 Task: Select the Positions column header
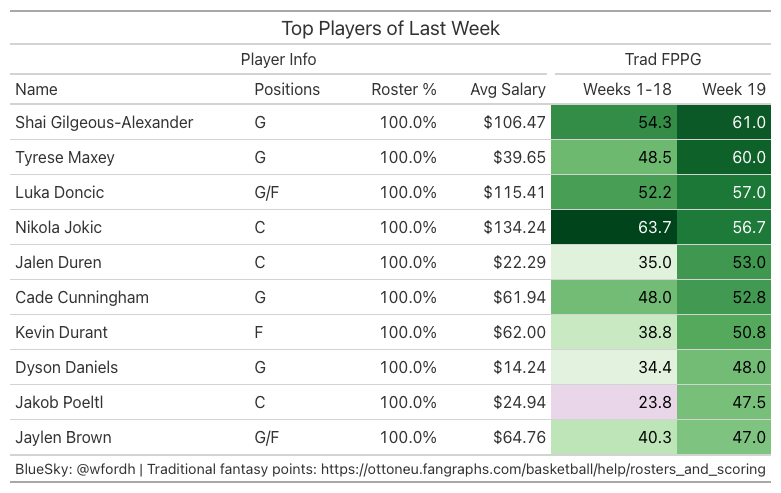coord(287,90)
